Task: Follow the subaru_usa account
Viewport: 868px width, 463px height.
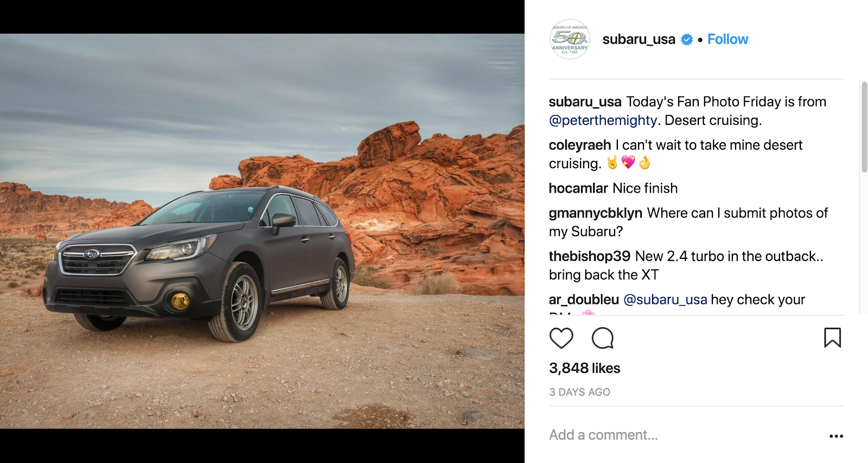Action: [x=727, y=39]
